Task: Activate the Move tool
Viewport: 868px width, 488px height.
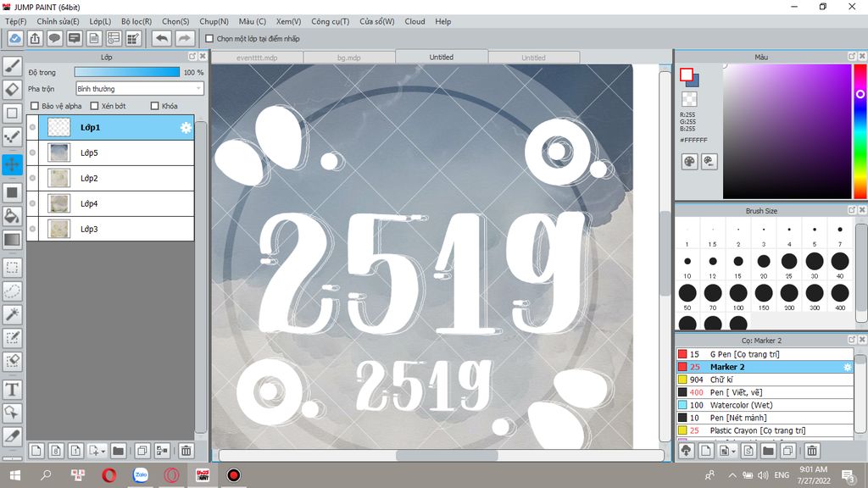Action: click(x=12, y=164)
